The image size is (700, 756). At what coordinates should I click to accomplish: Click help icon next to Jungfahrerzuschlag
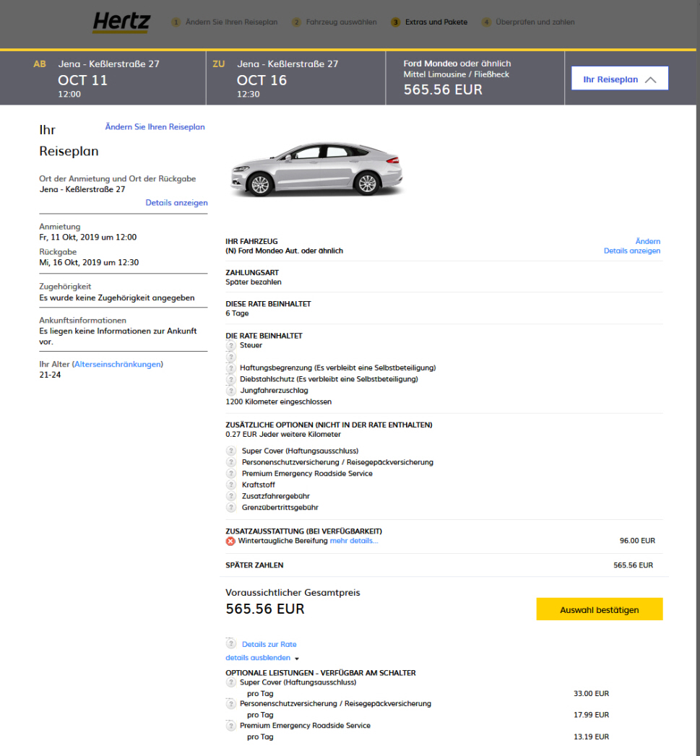point(231,391)
